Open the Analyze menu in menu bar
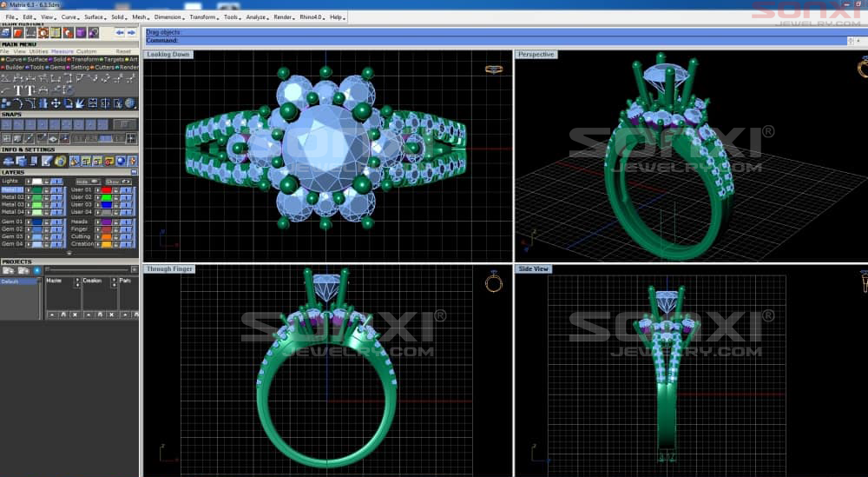868x477 pixels. (256, 17)
